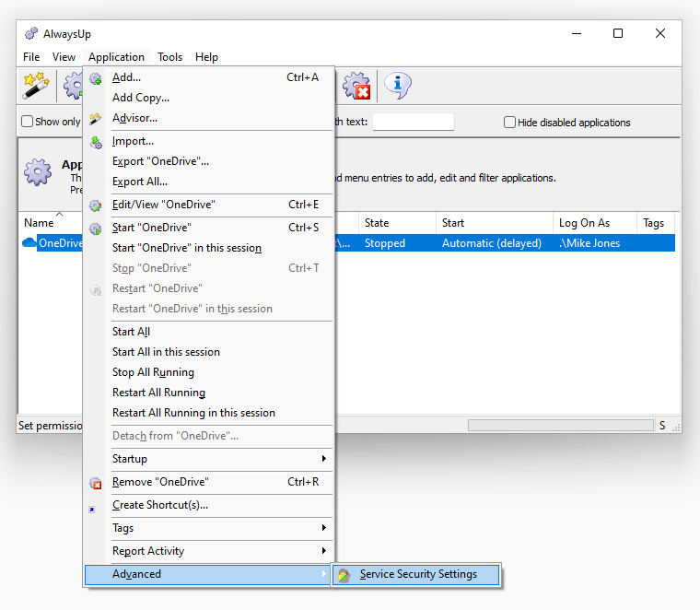Click the filter text input field
The height and width of the screenshot is (610, 700).
pos(414,122)
